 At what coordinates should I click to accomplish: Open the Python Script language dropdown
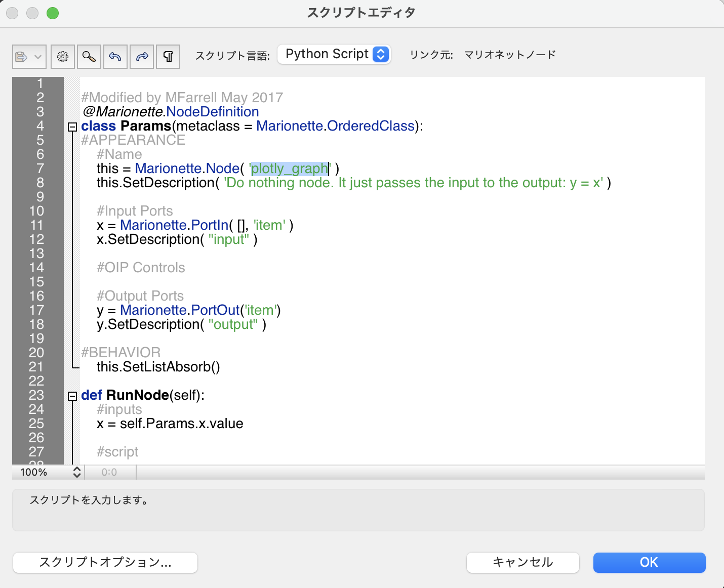coord(334,54)
